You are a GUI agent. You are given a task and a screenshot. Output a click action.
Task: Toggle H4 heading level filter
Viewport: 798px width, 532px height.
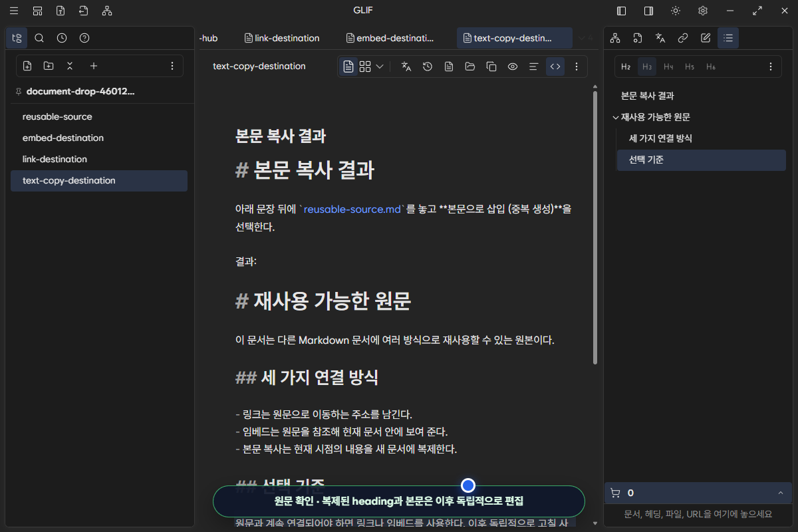(668, 66)
